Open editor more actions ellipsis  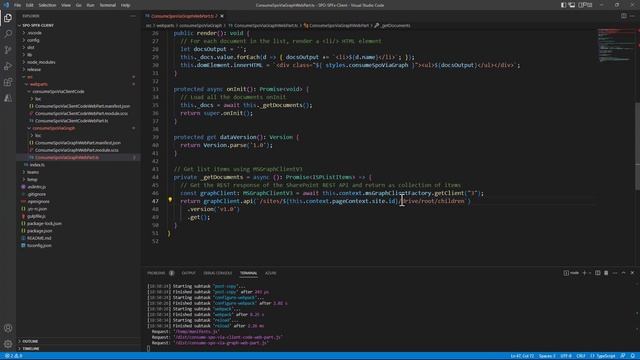(x=633, y=16)
